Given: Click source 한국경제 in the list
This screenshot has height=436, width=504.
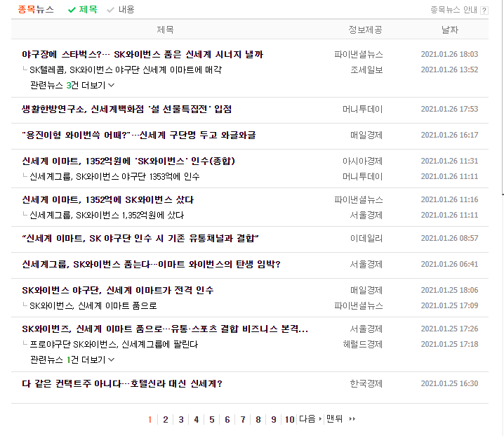Looking at the screenshot, I should click(x=366, y=384).
